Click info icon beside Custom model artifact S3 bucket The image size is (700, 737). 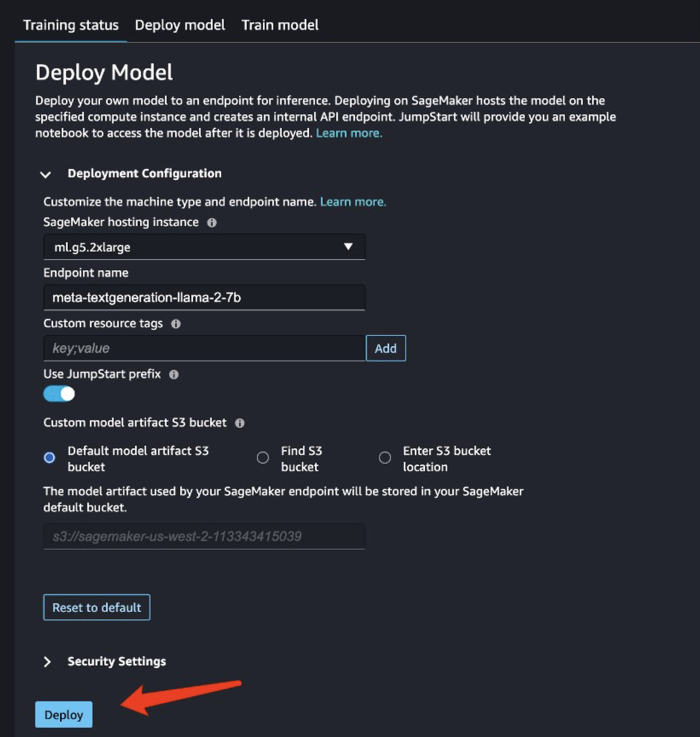240,423
